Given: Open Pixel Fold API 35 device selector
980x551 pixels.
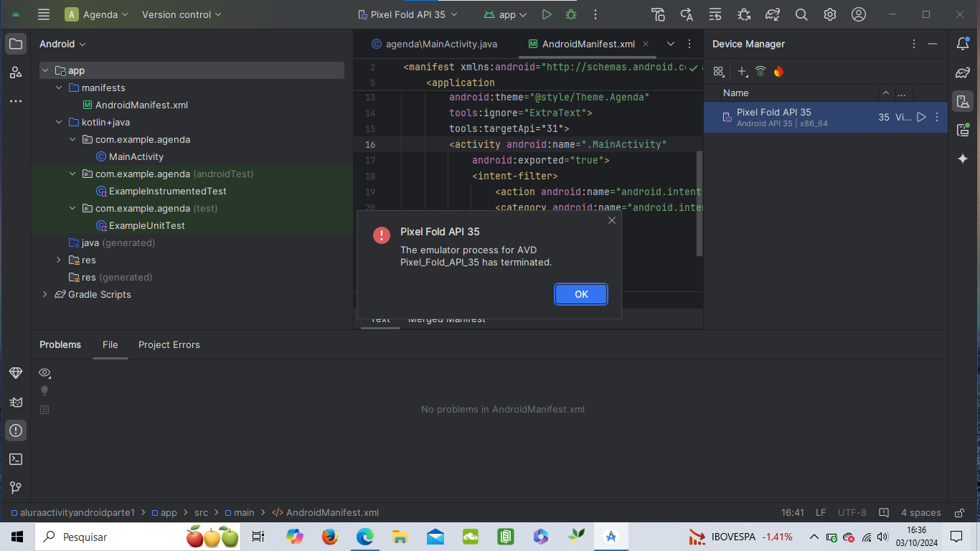Looking at the screenshot, I should tap(410, 14).
